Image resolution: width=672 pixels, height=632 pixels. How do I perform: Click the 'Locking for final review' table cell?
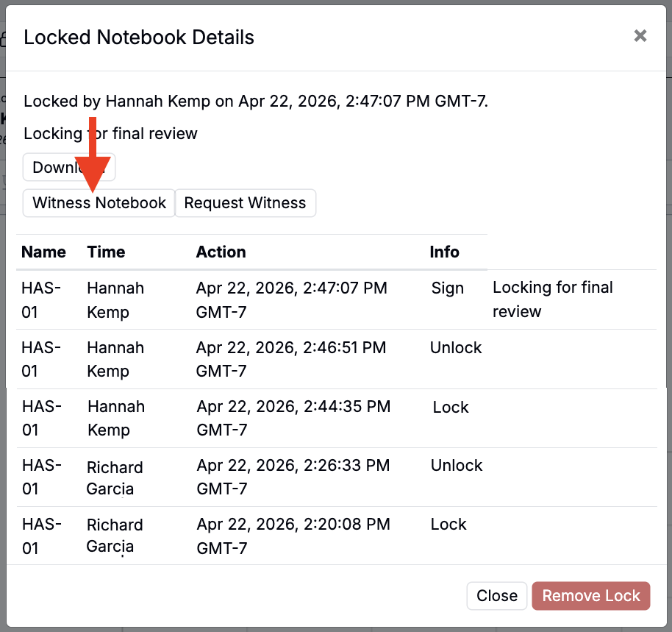click(552, 299)
